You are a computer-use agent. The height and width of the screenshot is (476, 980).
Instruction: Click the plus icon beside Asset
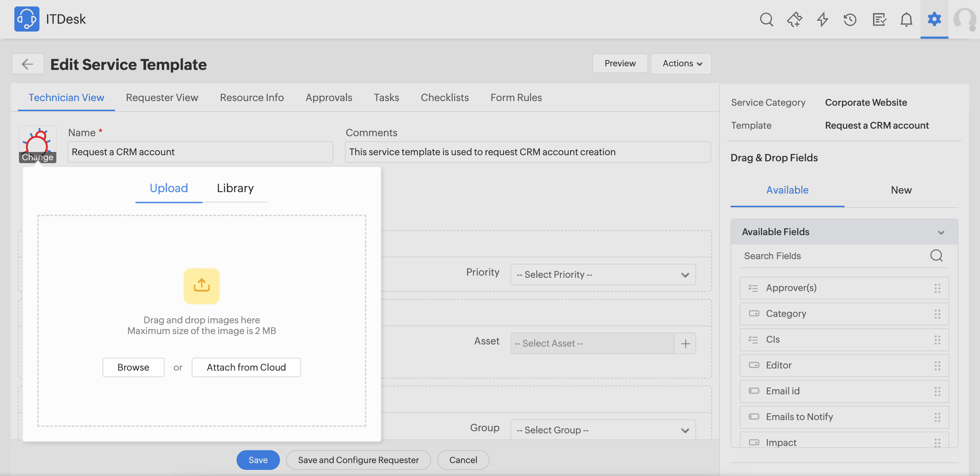pos(685,344)
